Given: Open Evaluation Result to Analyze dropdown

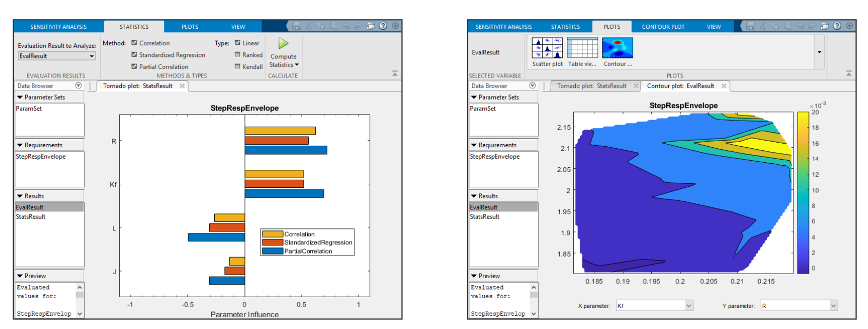Looking at the screenshot, I should [x=56, y=56].
